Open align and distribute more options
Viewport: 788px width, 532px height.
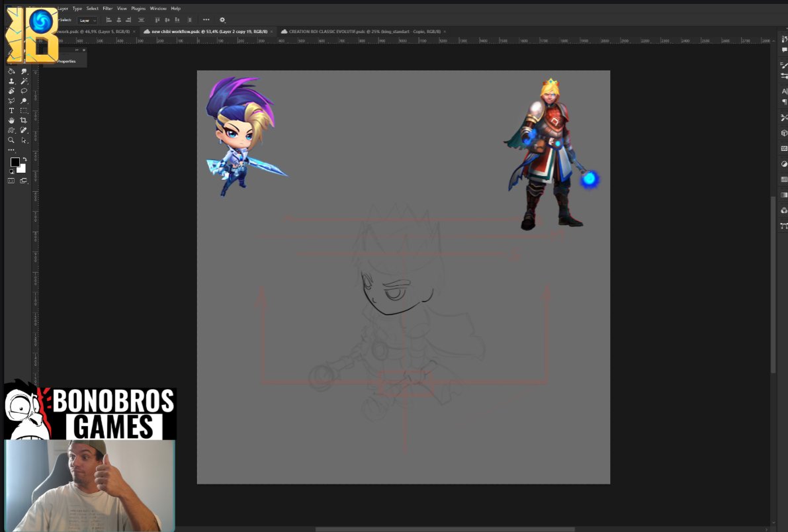click(x=206, y=20)
